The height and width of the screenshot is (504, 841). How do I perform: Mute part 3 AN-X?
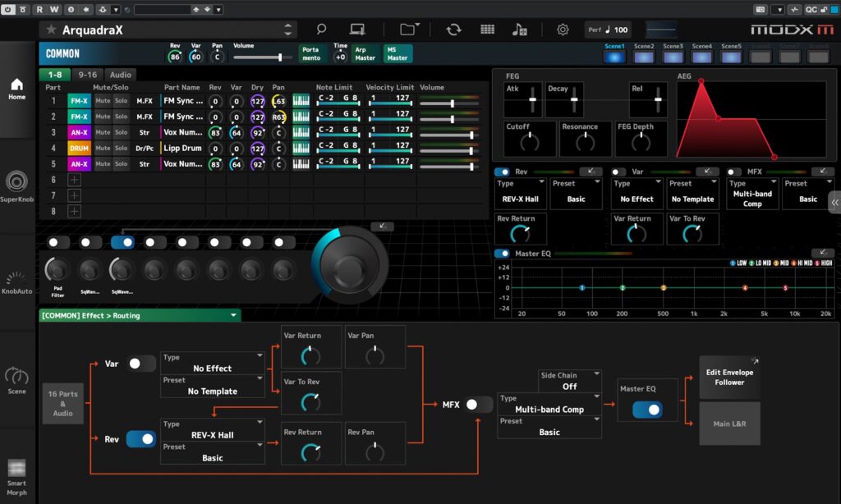(103, 133)
